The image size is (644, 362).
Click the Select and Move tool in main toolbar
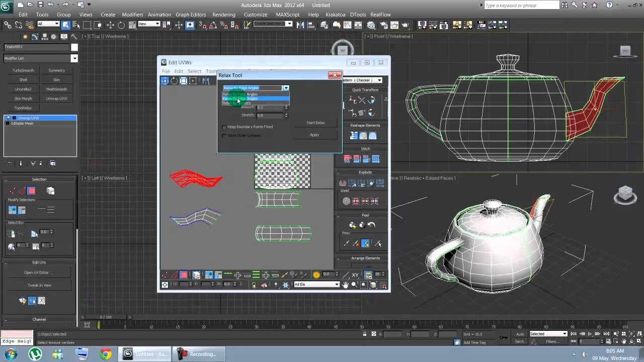[x=110, y=25]
